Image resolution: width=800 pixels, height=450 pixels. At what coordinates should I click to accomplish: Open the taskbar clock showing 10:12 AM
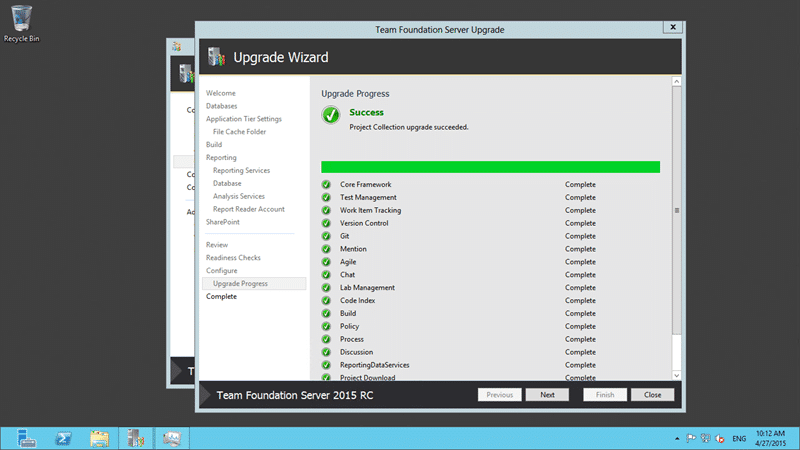pos(770,438)
